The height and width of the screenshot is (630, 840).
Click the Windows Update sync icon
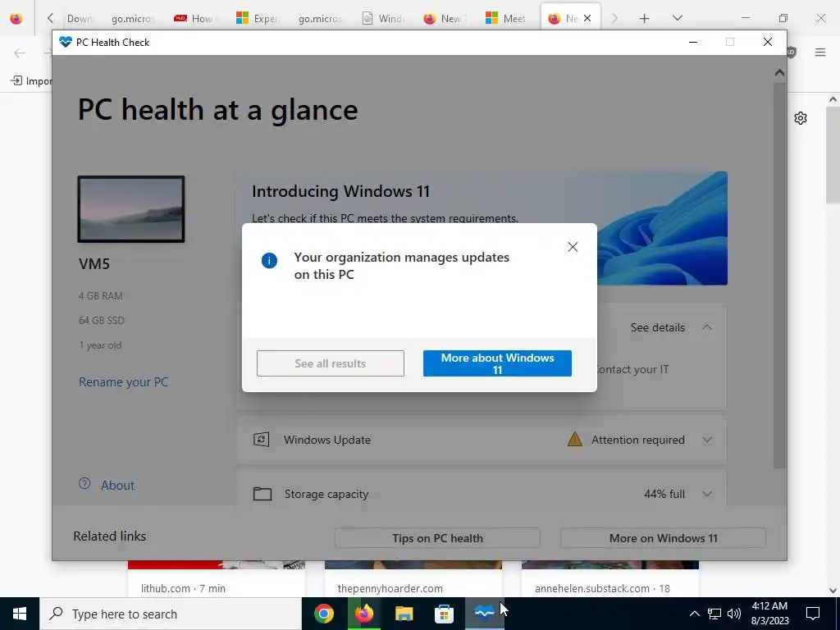(x=262, y=440)
